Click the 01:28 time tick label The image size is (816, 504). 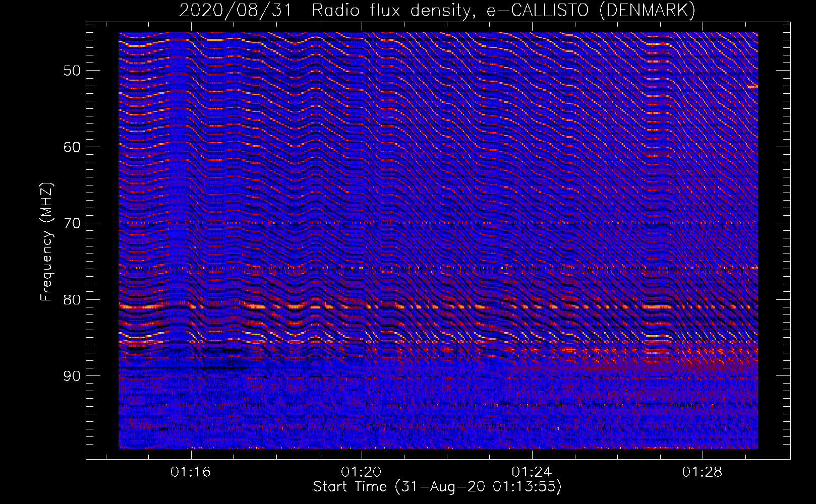[x=702, y=472]
